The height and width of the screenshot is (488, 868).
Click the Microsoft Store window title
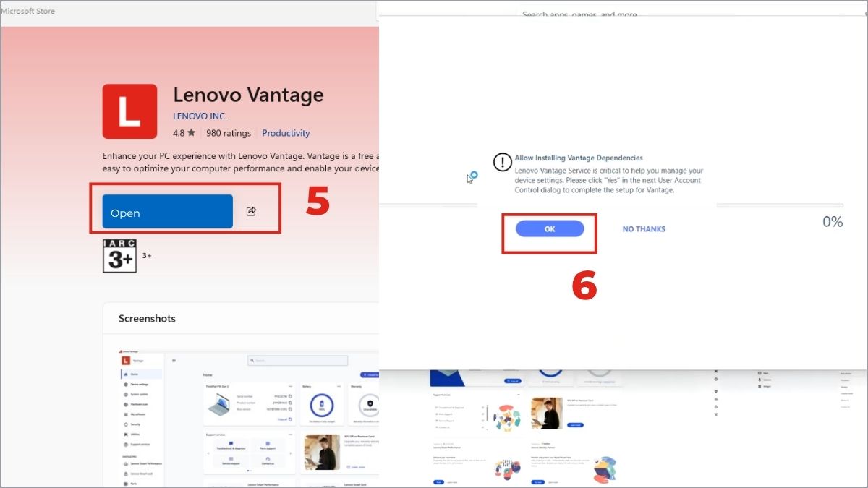[27, 11]
